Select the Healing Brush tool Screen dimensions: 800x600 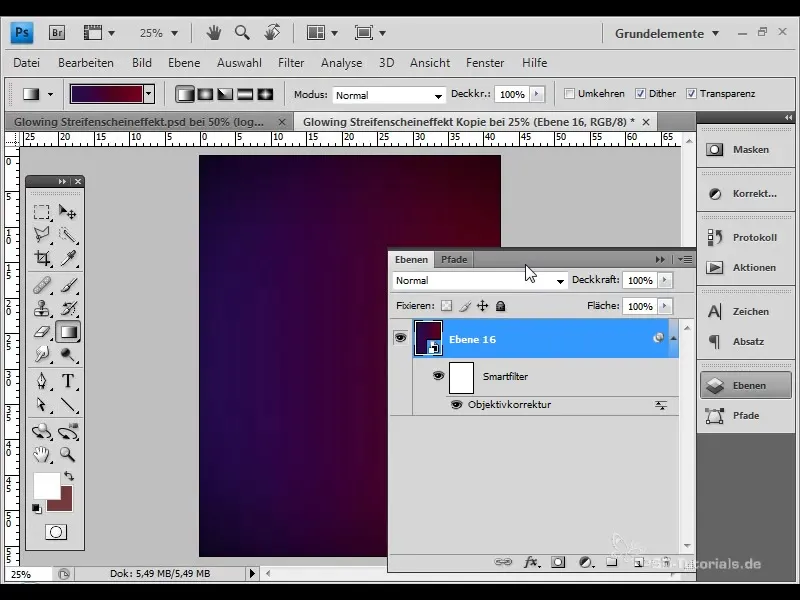click(x=42, y=285)
